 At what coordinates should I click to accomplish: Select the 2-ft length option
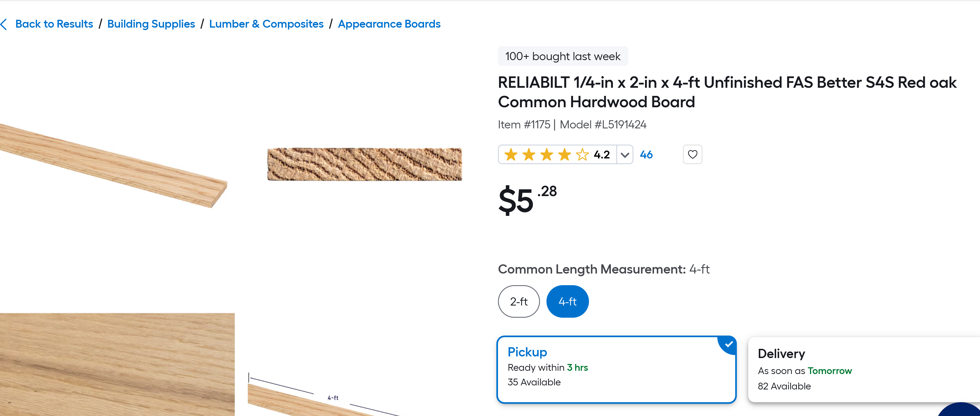pyautogui.click(x=519, y=301)
